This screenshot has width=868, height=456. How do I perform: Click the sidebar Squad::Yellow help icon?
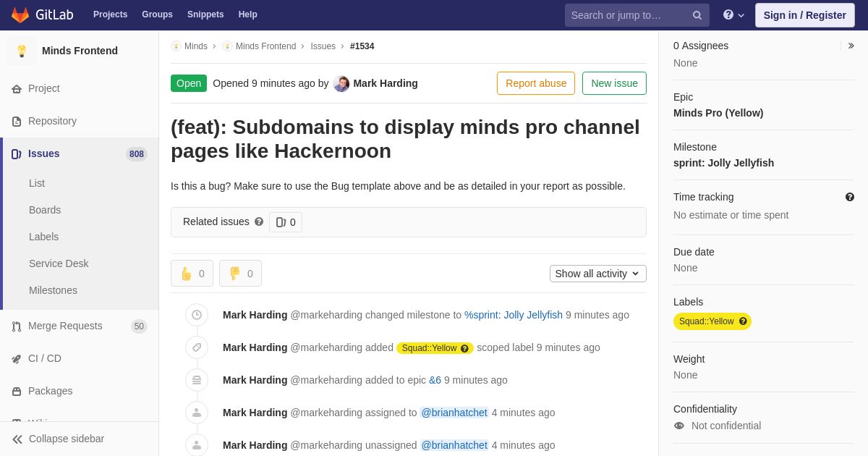pyautogui.click(x=743, y=321)
